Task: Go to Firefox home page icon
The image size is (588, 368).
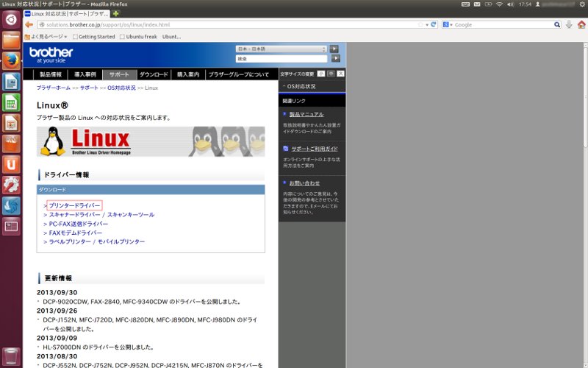Action: [x=581, y=24]
